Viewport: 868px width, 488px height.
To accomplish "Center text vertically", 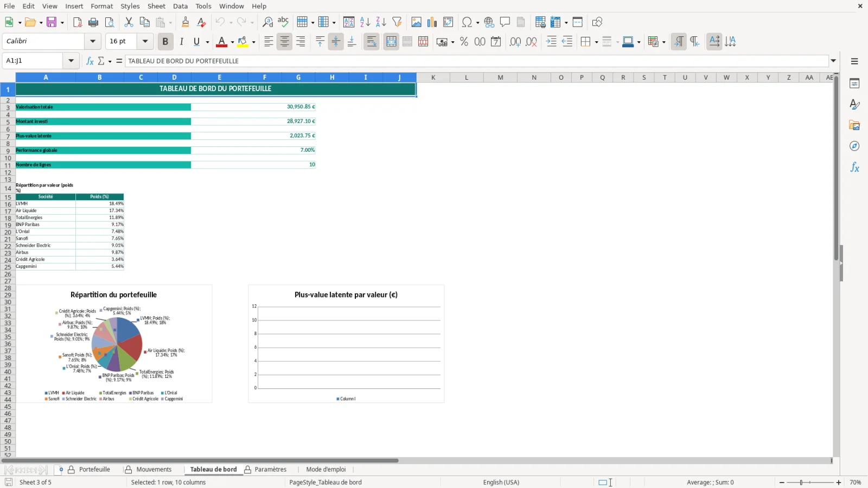I will point(336,42).
